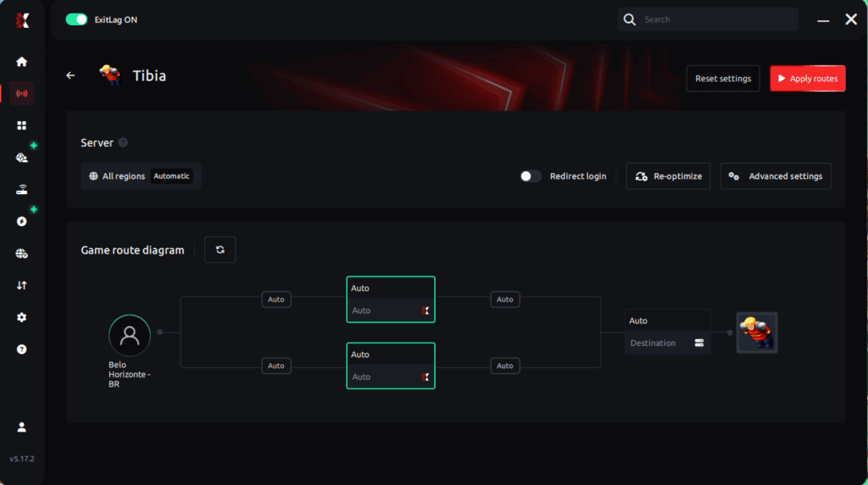Viewport: 868px width, 485px height.
Task: Open the globe gamepad sidebar icon
Action: point(21,158)
